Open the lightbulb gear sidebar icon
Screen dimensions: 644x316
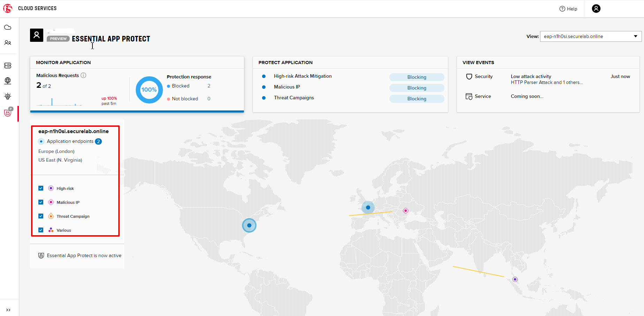click(x=8, y=96)
